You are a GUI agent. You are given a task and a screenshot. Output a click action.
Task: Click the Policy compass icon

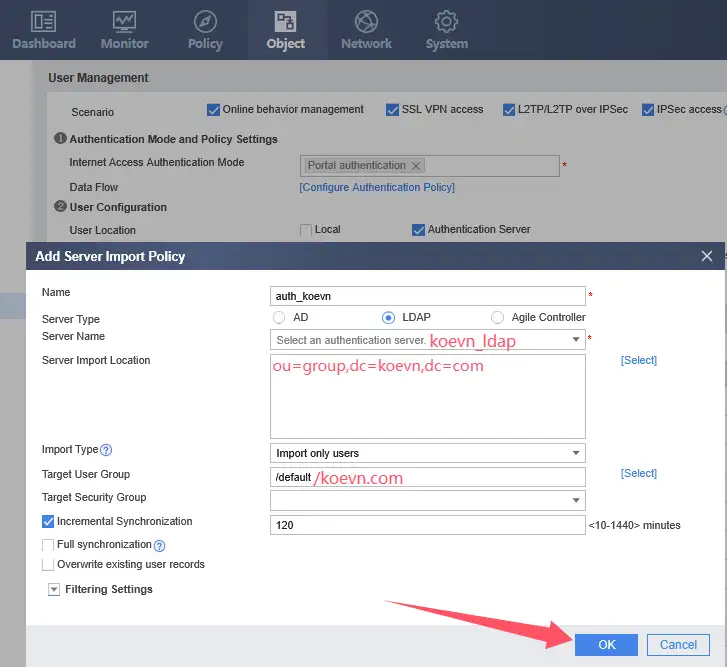[205, 21]
